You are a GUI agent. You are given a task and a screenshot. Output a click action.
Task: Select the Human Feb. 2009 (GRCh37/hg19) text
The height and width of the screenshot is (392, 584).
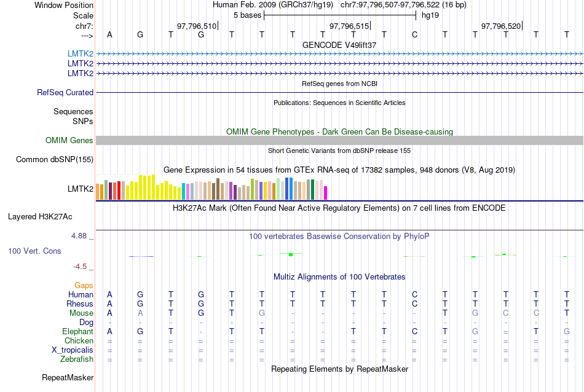(x=274, y=5)
